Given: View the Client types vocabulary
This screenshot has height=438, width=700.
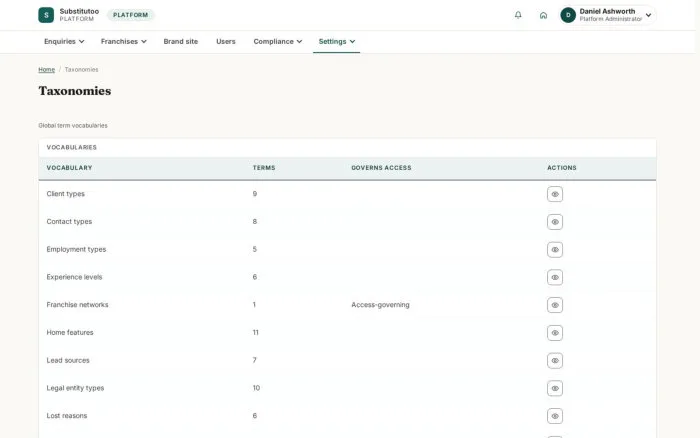Looking at the screenshot, I should pyautogui.click(x=555, y=194).
